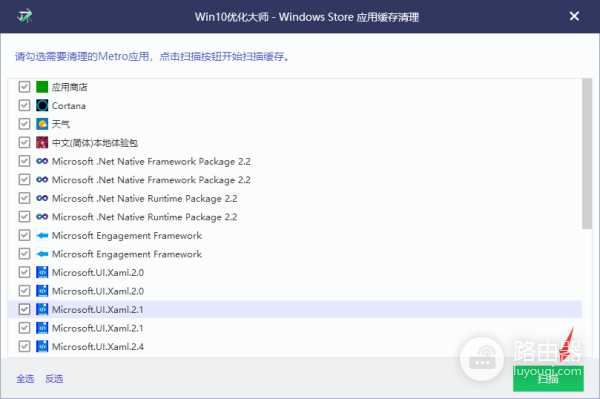Select the 天气 row text
Image resolution: width=600 pixels, height=399 pixels.
[61, 124]
